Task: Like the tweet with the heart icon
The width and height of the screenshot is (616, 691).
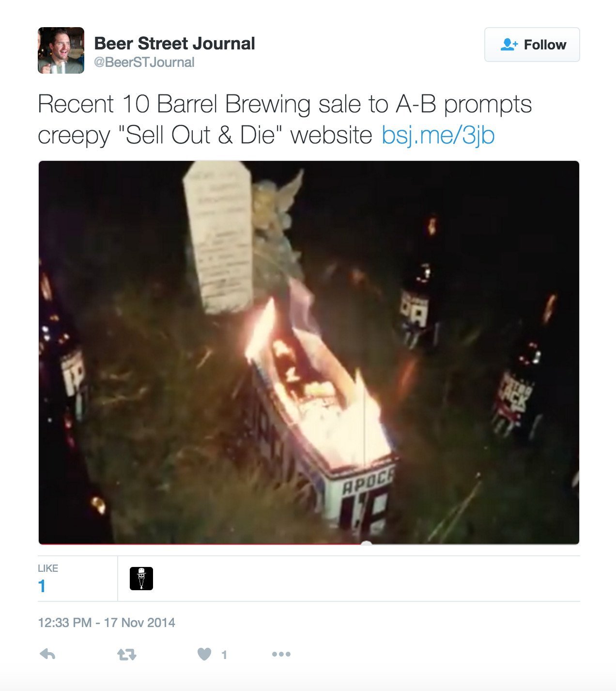Action: tap(204, 655)
